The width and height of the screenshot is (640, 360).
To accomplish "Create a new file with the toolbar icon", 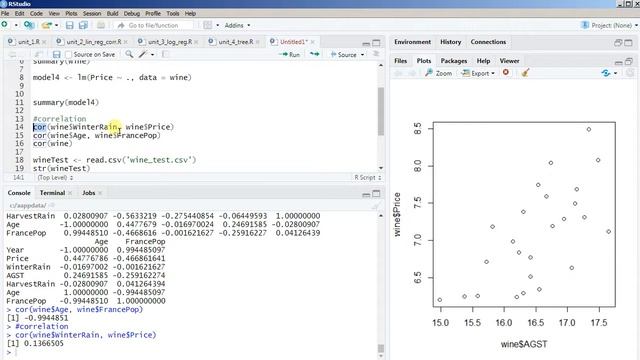I will [5, 25].
